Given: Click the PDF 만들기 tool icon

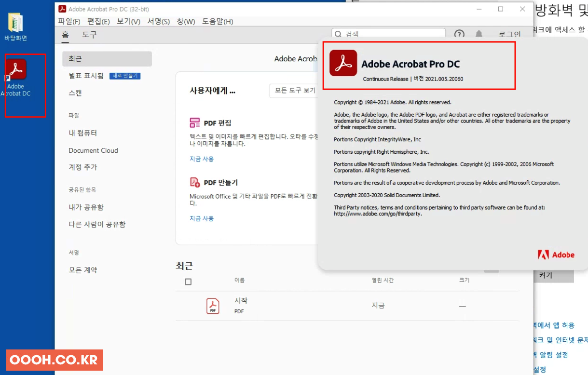Looking at the screenshot, I should pos(195,182).
